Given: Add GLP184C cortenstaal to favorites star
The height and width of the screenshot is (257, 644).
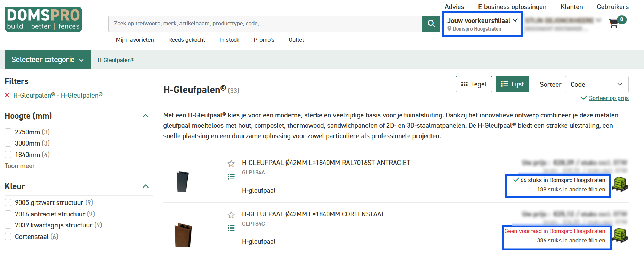Looking at the screenshot, I should click(231, 215).
